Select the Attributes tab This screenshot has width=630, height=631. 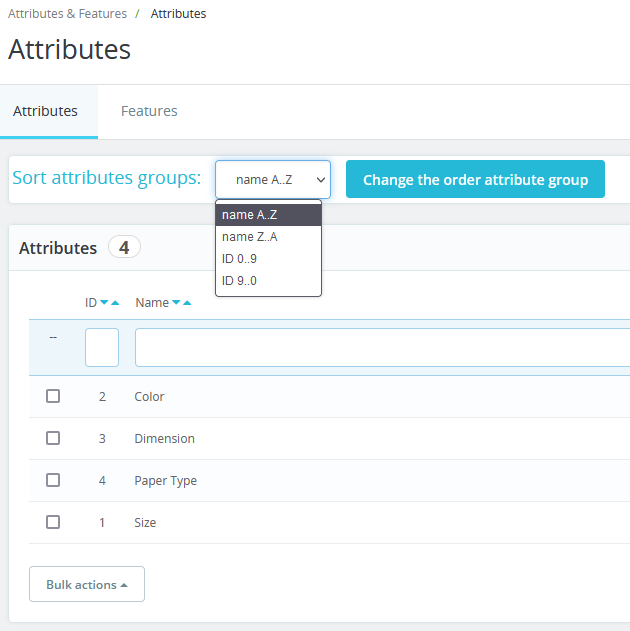[x=45, y=111]
